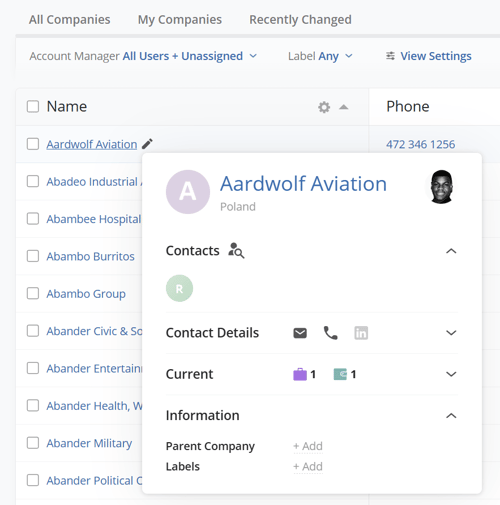This screenshot has height=505, width=500.
Task: Click the find contacts search-person icon
Action: [236, 250]
